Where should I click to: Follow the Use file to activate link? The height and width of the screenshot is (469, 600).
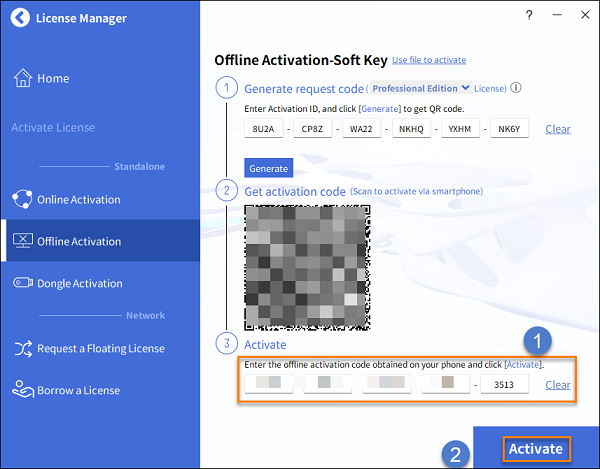(x=429, y=60)
